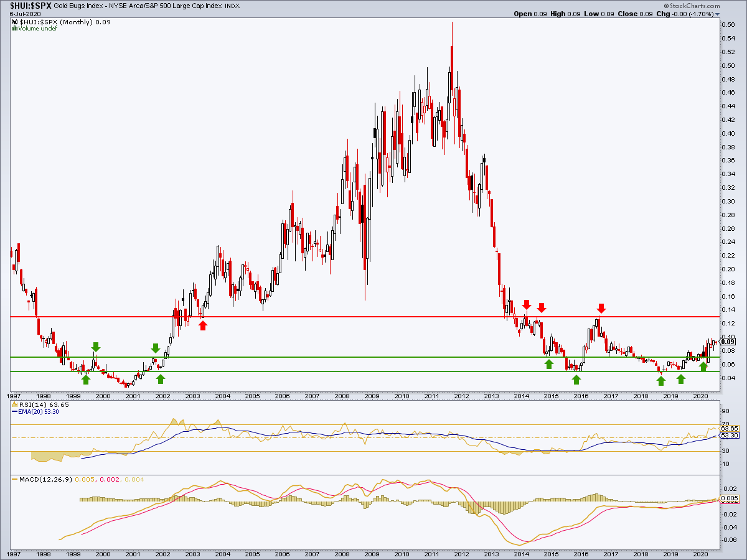Click the 0.005 MACD value tag on axis
The height and width of the screenshot is (560, 747).
click(x=729, y=499)
